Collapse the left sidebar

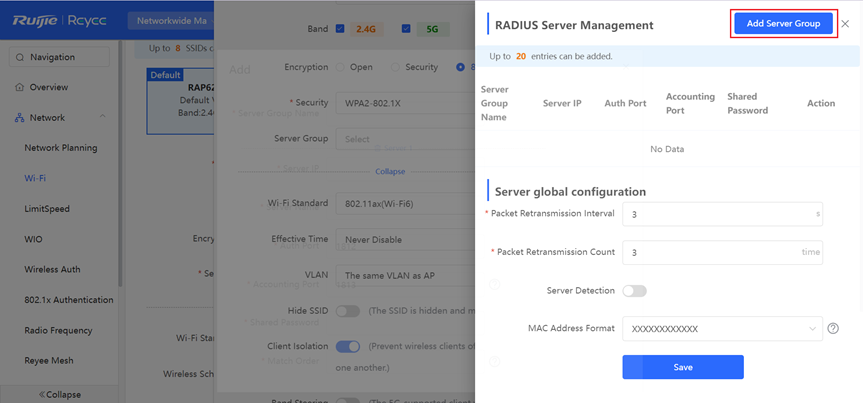[60, 394]
